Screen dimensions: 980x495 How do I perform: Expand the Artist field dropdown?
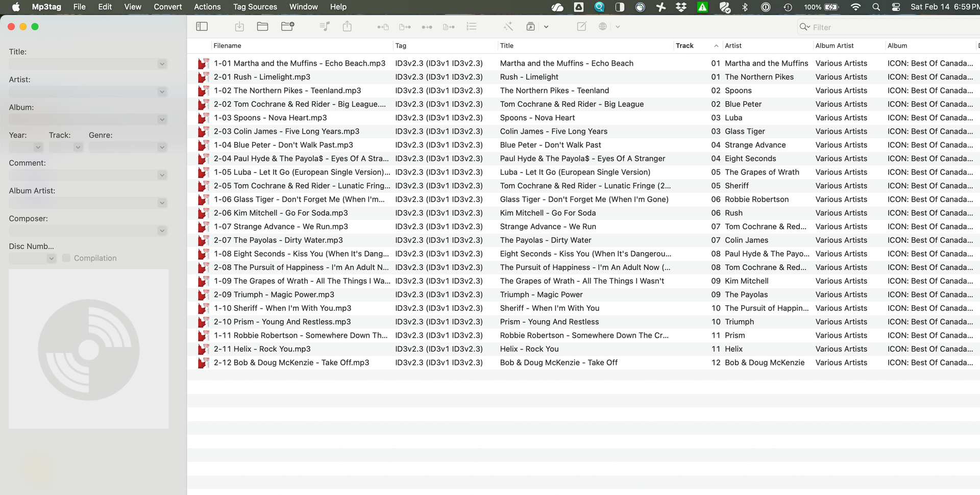coord(162,92)
